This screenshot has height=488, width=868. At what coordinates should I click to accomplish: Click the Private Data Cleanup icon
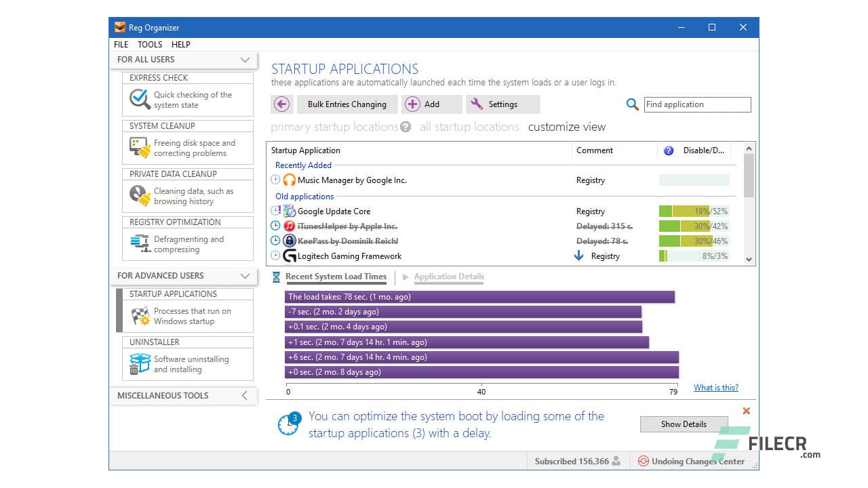140,196
